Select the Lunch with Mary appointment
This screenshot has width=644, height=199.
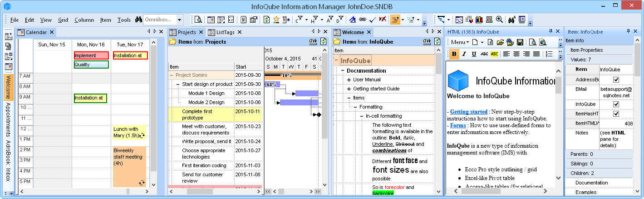pos(129,132)
